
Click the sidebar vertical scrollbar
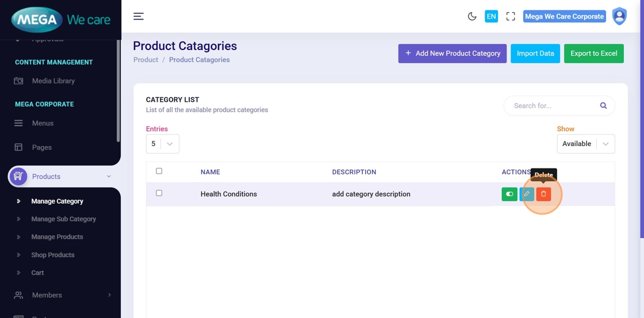(118, 92)
